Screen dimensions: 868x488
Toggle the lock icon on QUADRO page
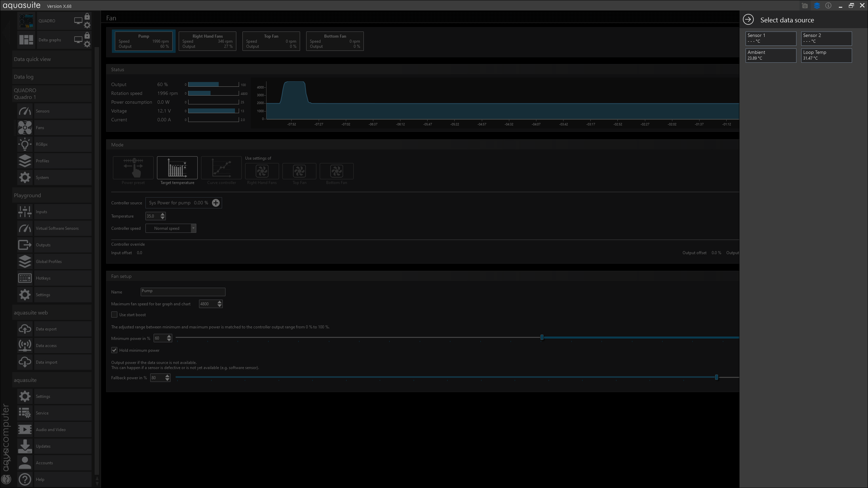87,17
